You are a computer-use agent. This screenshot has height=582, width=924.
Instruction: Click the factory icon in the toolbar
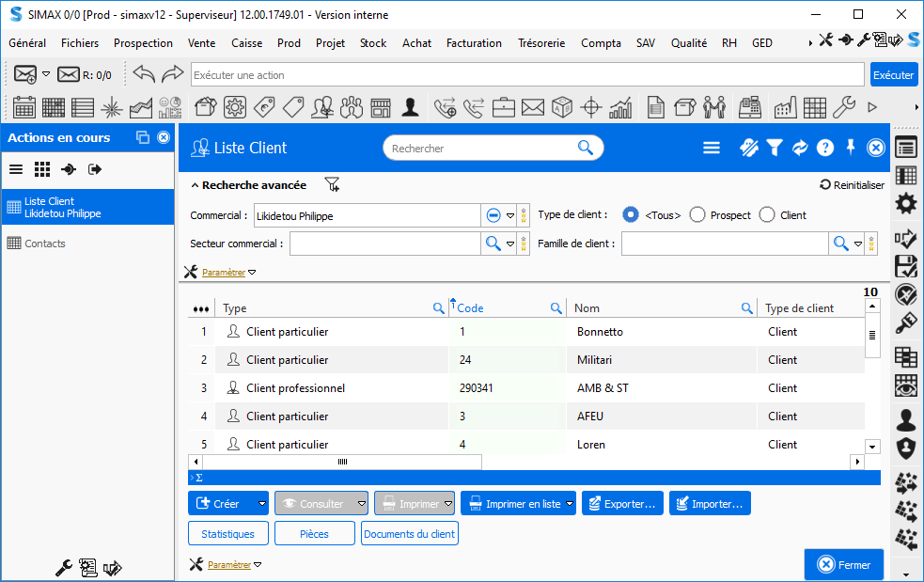click(x=785, y=107)
